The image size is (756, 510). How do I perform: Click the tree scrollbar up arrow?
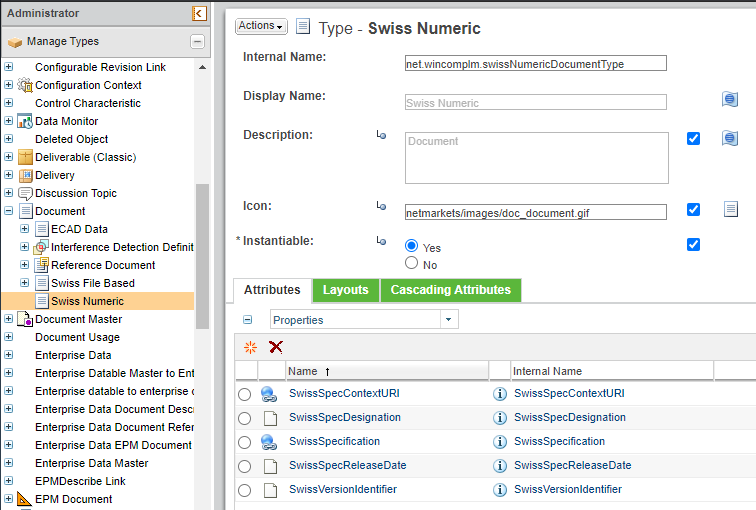point(202,67)
